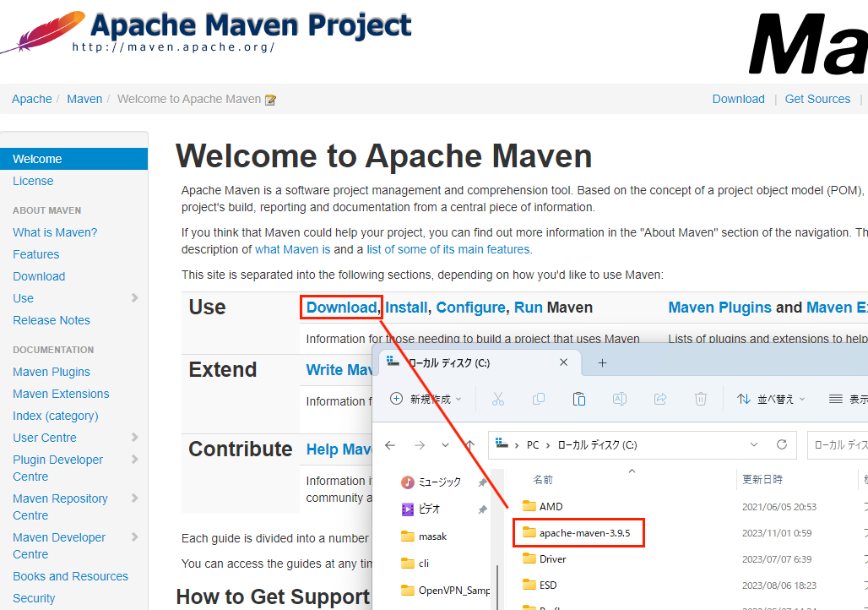
Task: Click the Download link in Use row
Action: [x=342, y=308]
